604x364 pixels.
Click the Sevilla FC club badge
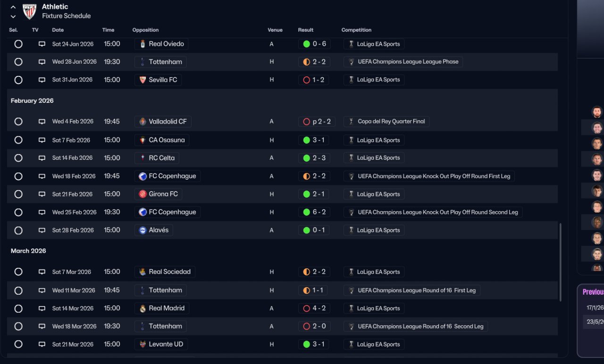[143, 80]
